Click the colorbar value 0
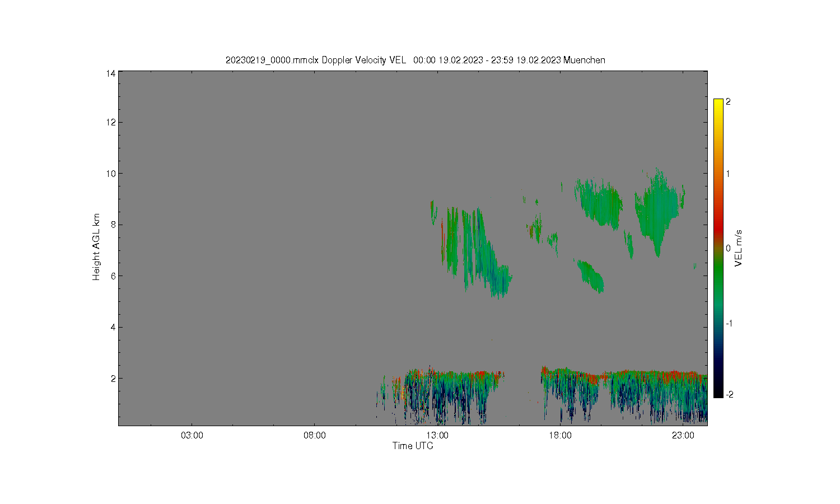This screenshot has height=504, width=840. (x=728, y=248)
